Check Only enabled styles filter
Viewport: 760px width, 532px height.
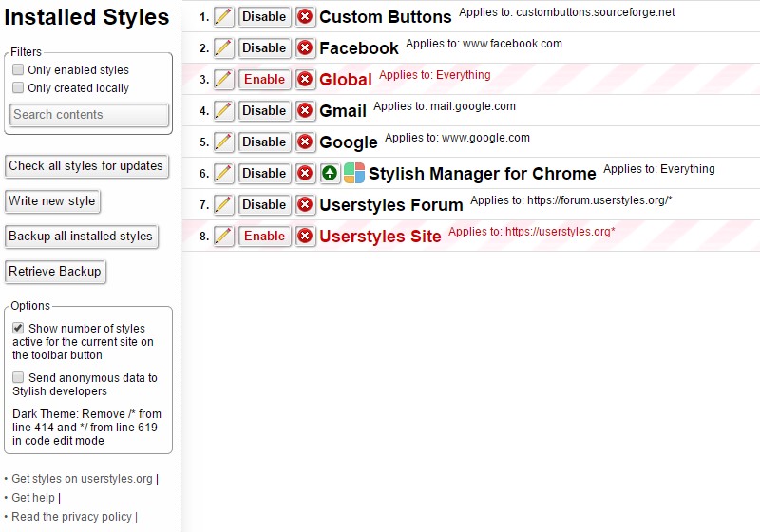[18, 69]
